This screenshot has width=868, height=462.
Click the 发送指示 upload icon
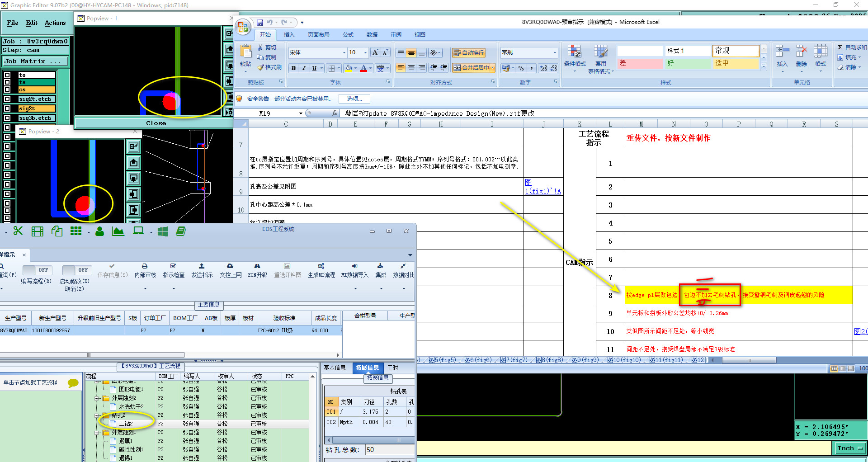[x=202, y=266]
